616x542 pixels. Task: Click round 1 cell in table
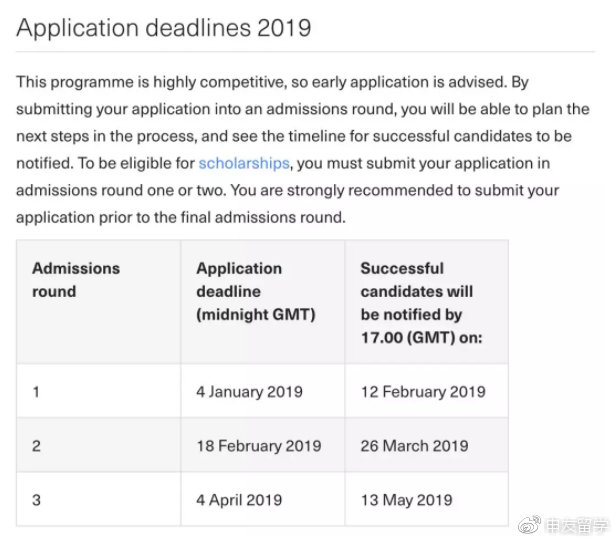tap(99, 391)
